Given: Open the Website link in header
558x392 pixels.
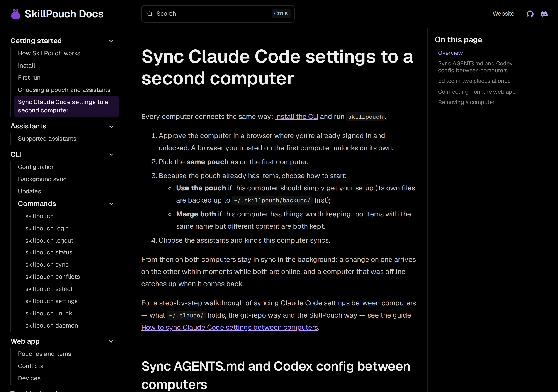Looking at the screenshot, I should (x=503, y=14).
